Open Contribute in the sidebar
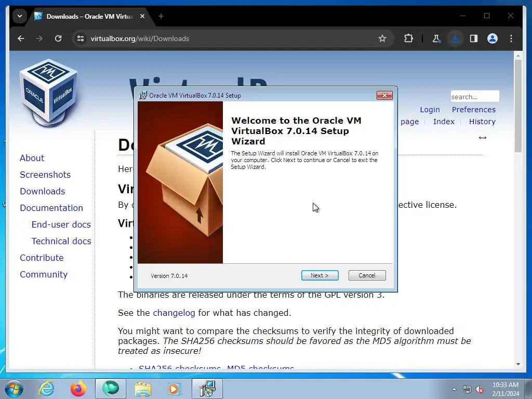The image size is (532, 399). click(42, 258)
